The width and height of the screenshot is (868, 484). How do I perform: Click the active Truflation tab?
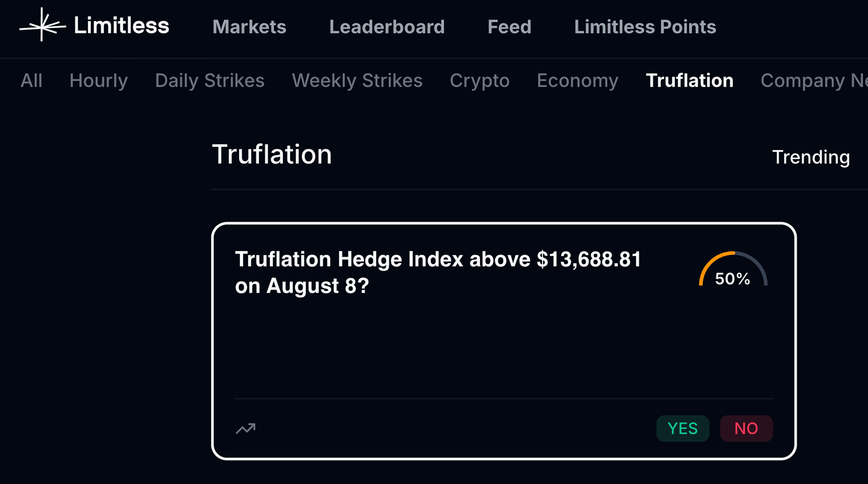[689, 81]
